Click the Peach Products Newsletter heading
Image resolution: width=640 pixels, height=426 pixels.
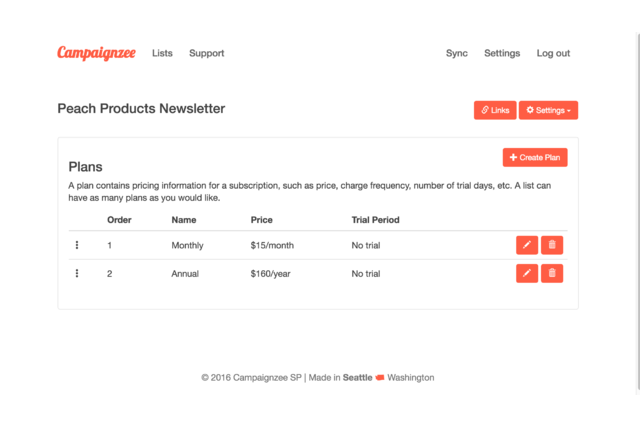[141, 108]
